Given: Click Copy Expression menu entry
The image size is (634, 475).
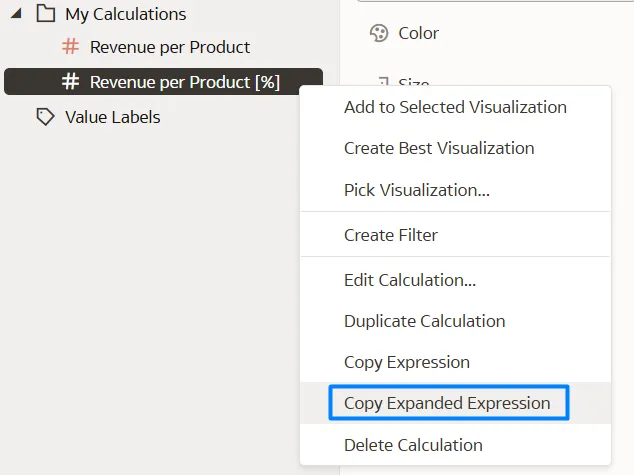Looking at the screenshot, I should point(407,362).
